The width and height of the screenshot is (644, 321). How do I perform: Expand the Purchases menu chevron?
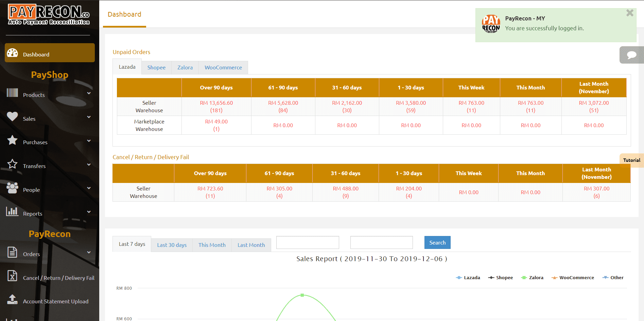[x=89, y=141]
